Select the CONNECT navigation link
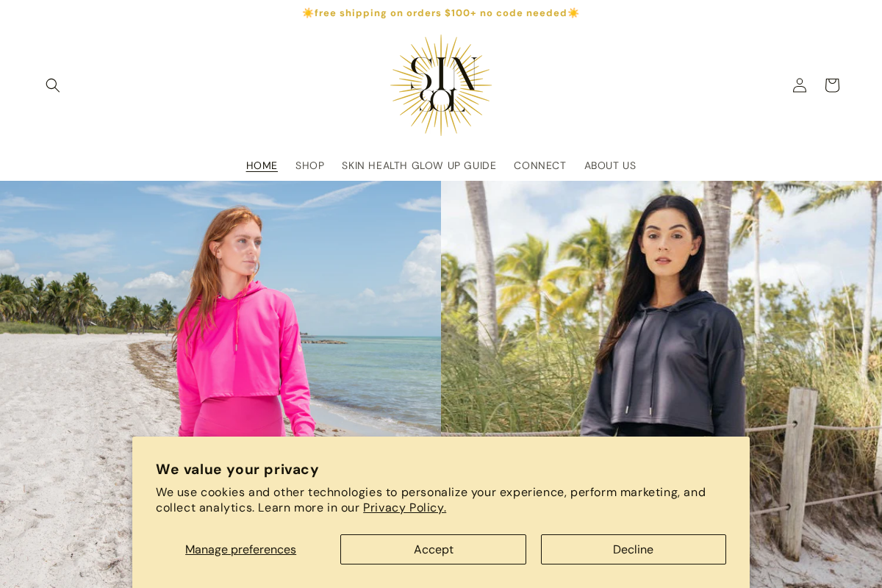The height and width of the screenshot is (588, 882). click(x=540, y=165)
